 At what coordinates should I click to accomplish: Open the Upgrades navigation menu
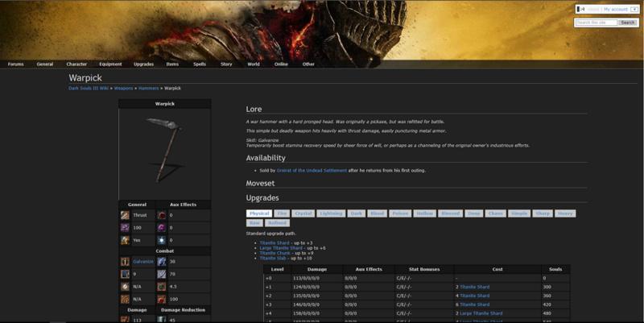[144, 64]
